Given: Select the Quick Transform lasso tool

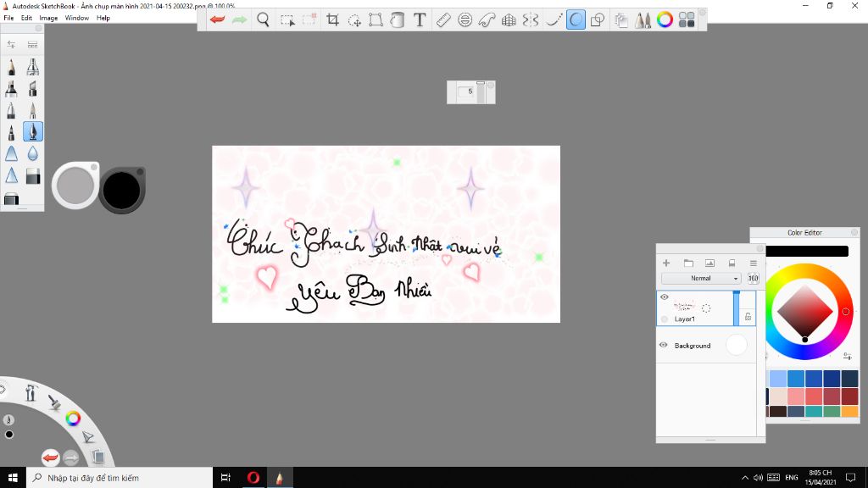Looking at the screenshot, I should [354, 20].
